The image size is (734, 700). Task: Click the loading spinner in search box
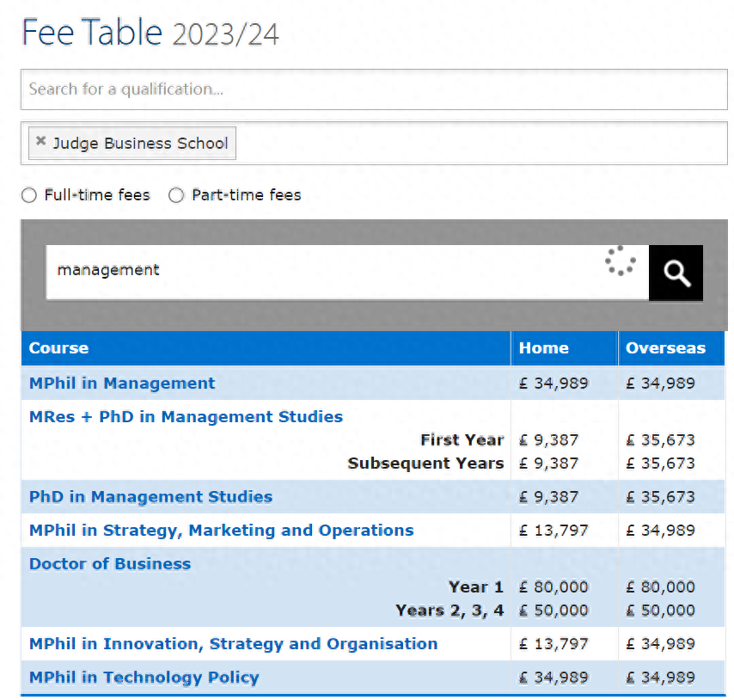pyautogui.click(x=620, y=261)
